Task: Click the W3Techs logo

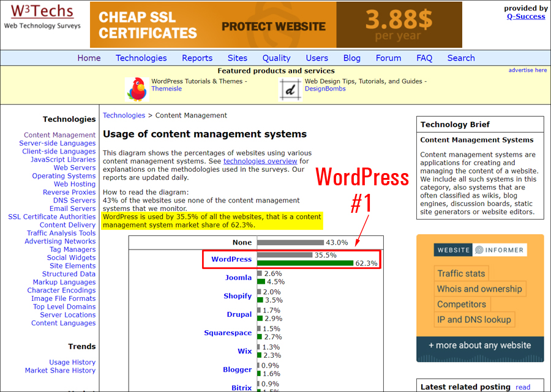Action: pos(42,17)
